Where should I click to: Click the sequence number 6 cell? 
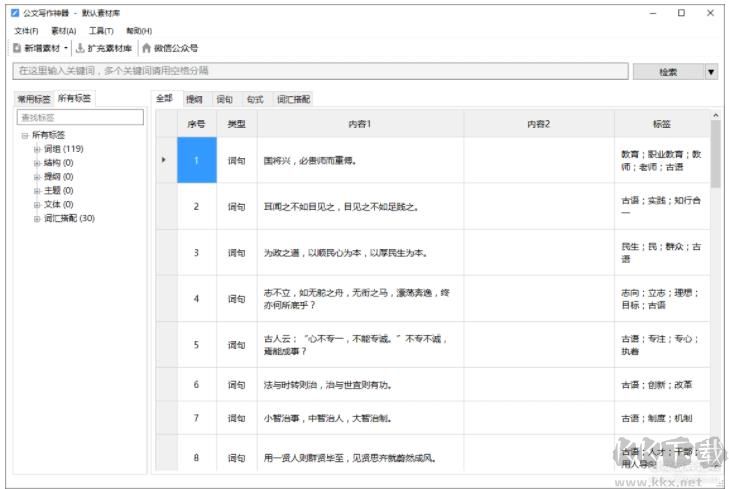(x=197, y=385)
